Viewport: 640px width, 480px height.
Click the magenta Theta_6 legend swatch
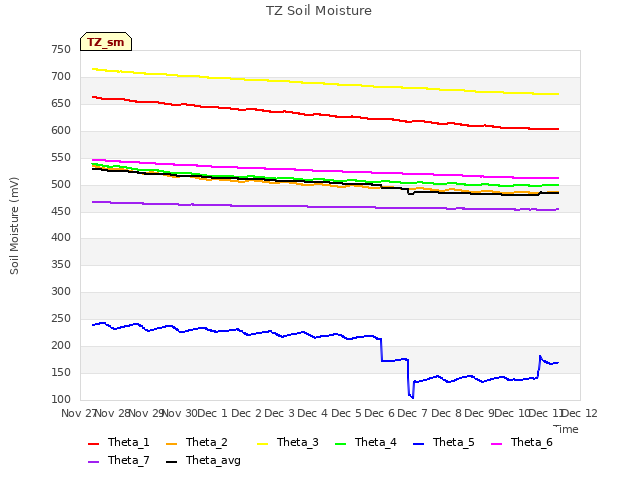pyautogui.click(x=496, y=443)
